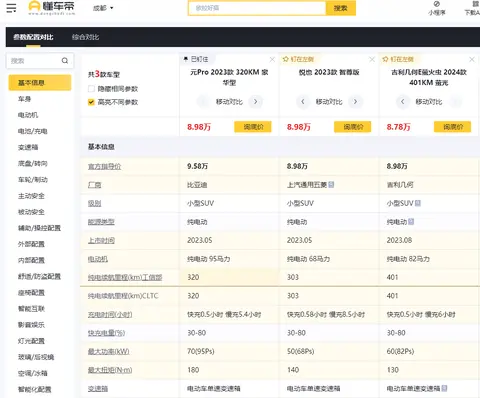Open the 官方指导价 parameter link
480x398 pixels.
104,166
